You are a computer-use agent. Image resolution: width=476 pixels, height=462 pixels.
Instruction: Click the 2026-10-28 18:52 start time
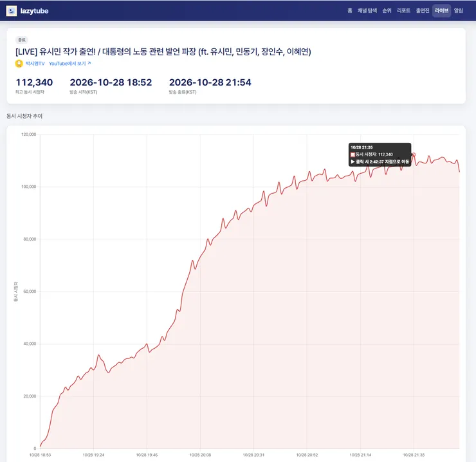111,82
